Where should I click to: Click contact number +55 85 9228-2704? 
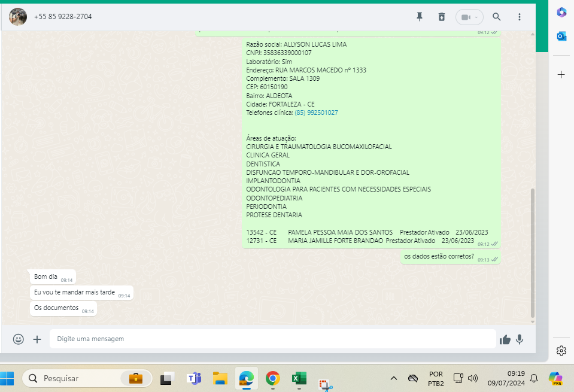click(x=63, y=17)
